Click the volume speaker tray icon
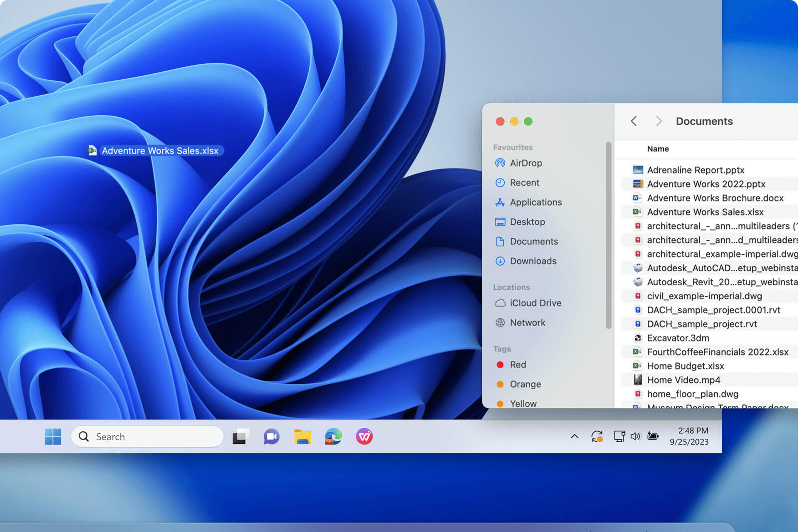 (635, 437)
